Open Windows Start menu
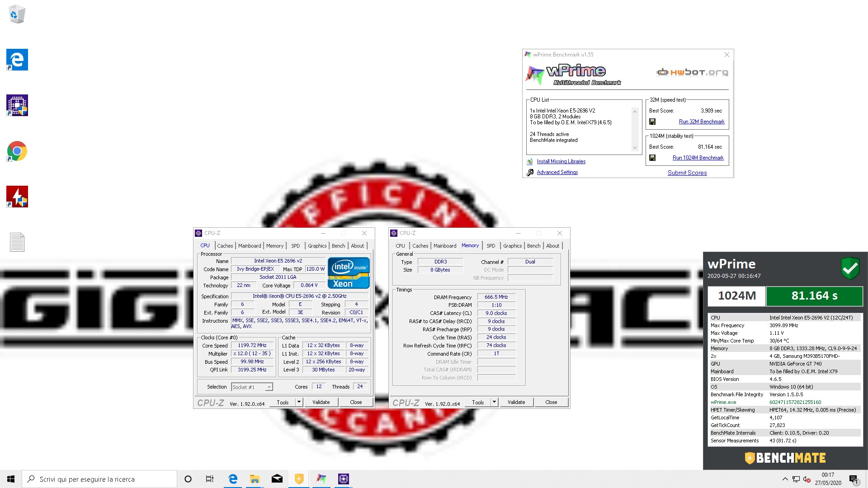This screenshot has height=488, width=868. [x=11, y=479]
